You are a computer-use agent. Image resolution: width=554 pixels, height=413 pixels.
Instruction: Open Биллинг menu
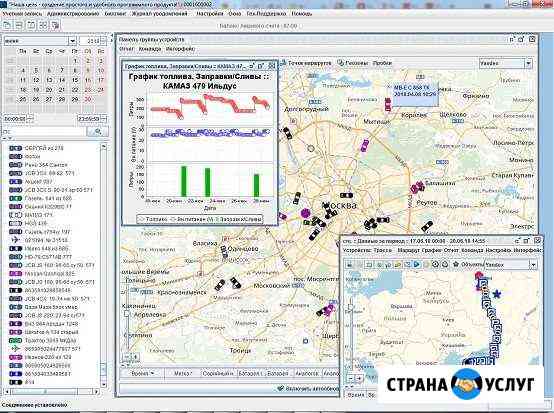(115, 13)
